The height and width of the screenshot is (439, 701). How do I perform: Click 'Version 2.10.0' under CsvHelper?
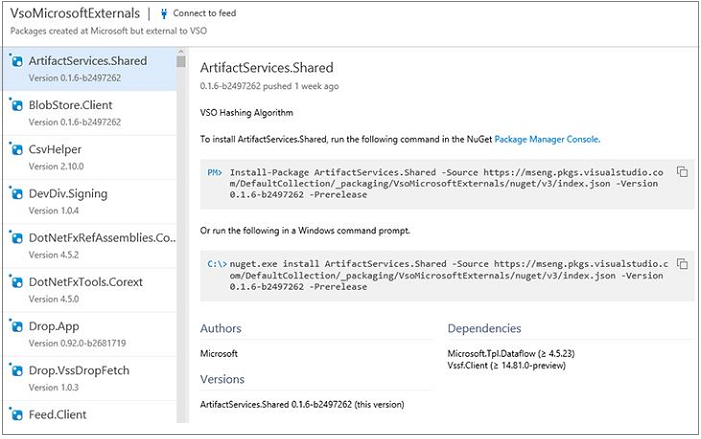56,166
